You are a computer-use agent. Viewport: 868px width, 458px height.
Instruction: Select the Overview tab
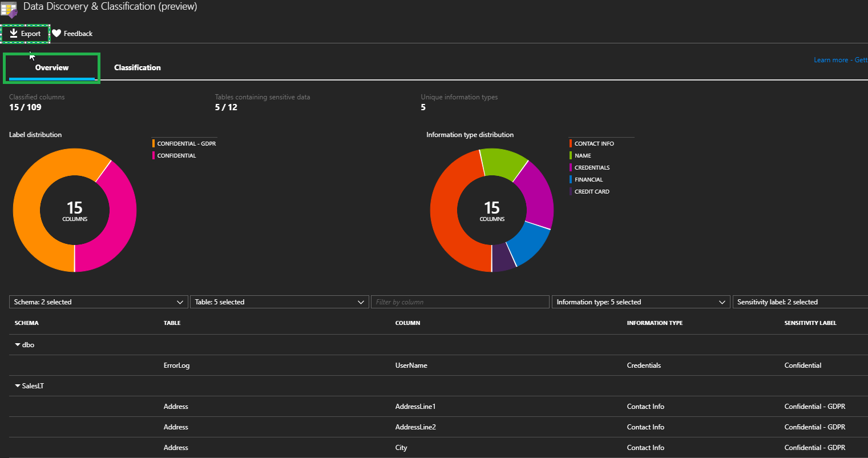52,67
